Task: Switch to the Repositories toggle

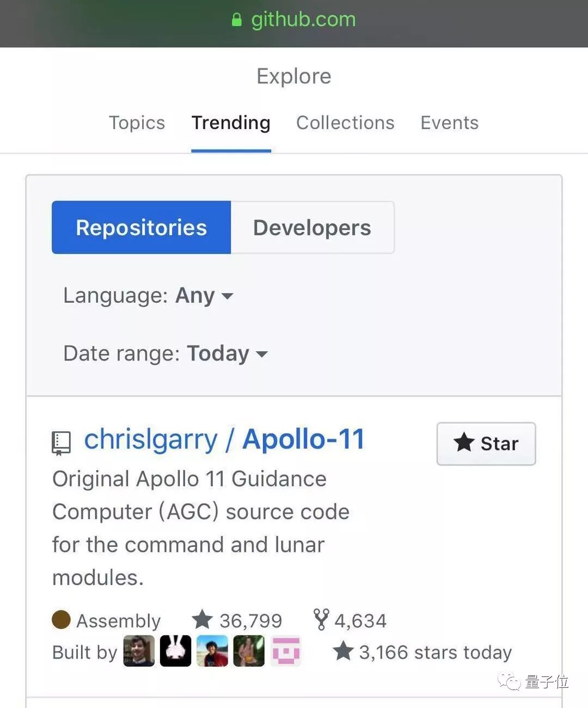Action: 142,228
